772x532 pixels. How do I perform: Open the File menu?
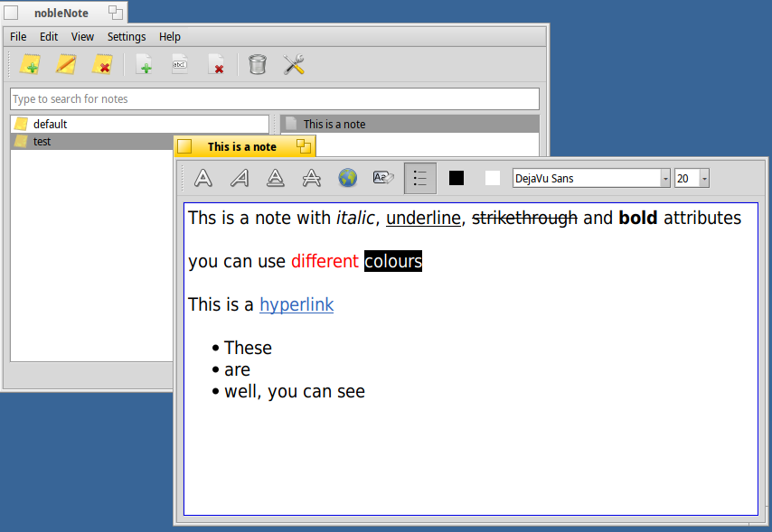[x=18, y=37]
